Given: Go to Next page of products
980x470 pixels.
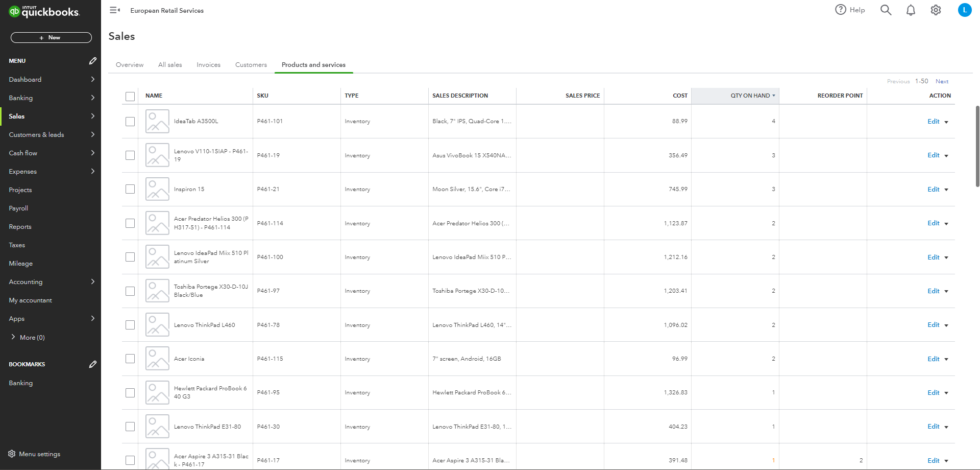Looking at the screenshot, I should [x=942, y=82].
